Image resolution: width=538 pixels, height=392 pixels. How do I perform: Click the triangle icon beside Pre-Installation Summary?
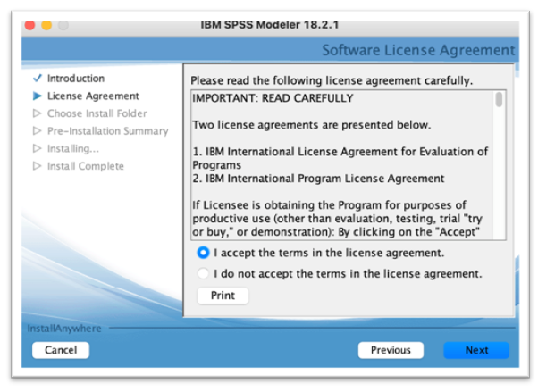pyautogui.click(x=37, y=131)
